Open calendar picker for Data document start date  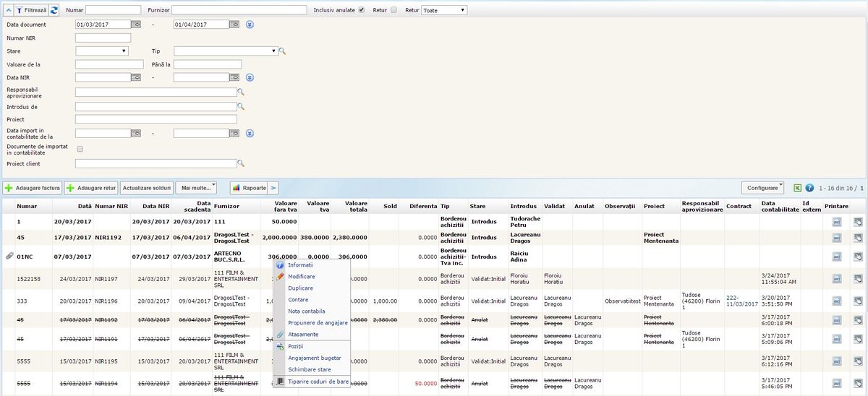[x=135, y=25]
